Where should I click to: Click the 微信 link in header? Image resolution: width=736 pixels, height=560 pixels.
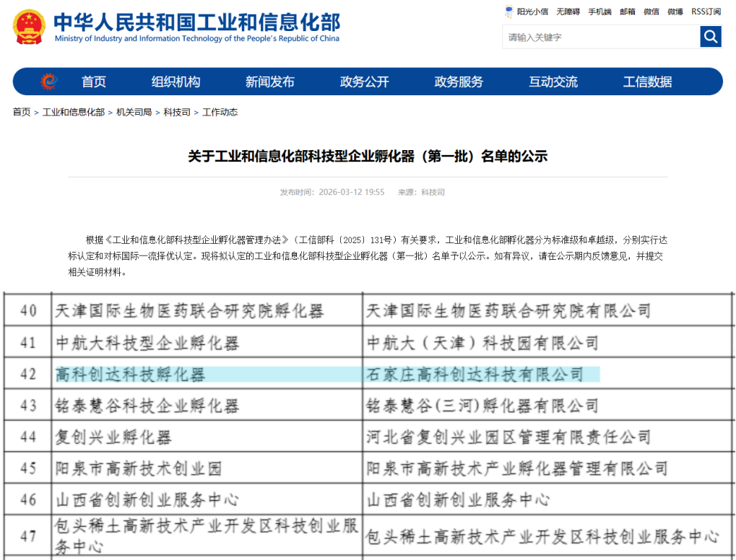click(651, 12)
